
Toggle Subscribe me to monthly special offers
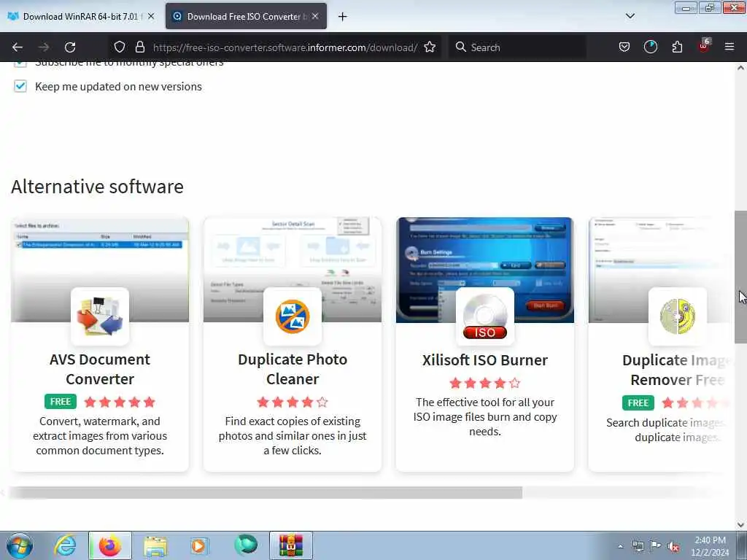tap(20, 64)
